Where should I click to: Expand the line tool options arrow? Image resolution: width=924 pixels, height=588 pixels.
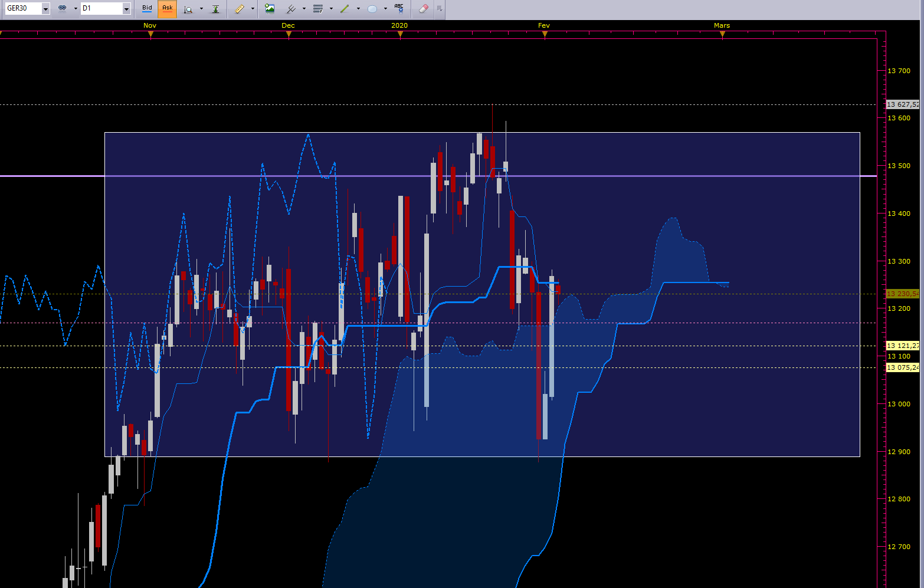[x=358, y=9]
